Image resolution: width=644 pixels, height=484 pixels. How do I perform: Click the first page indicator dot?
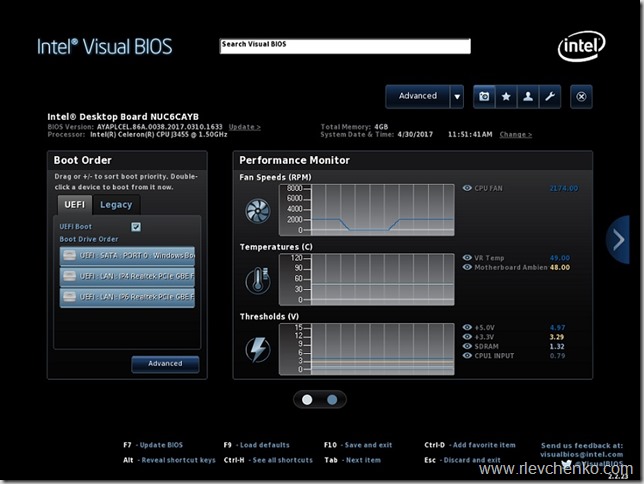click(x=307, y=400)
